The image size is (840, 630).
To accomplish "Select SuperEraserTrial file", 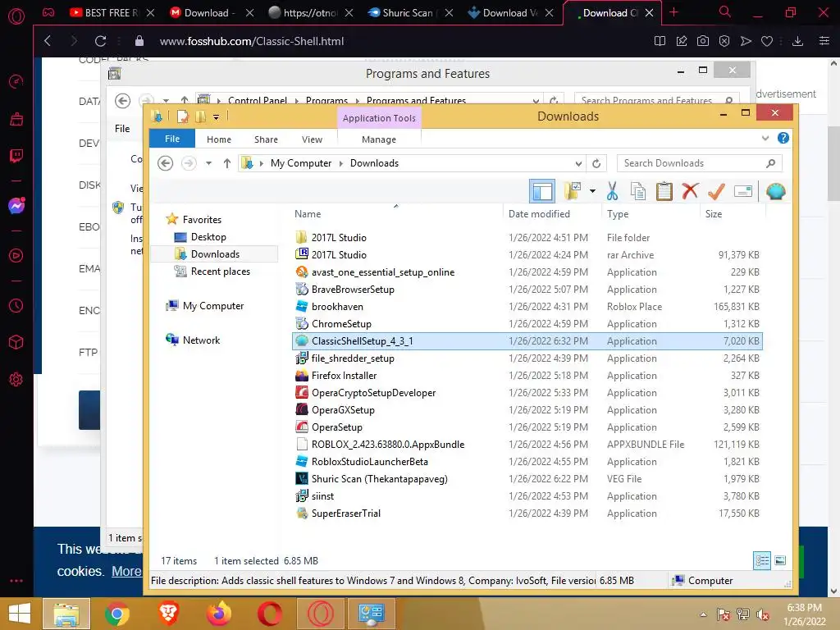I will pos(527,514).
